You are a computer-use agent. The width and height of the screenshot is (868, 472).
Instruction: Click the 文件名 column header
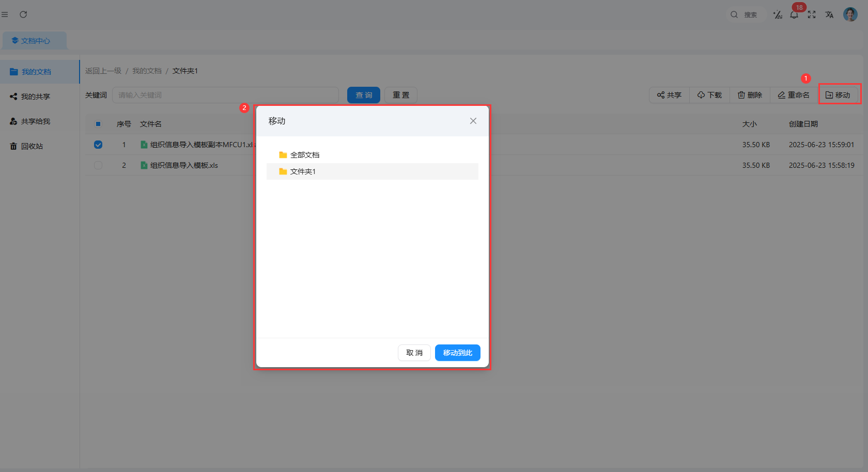tap(151, 124)
